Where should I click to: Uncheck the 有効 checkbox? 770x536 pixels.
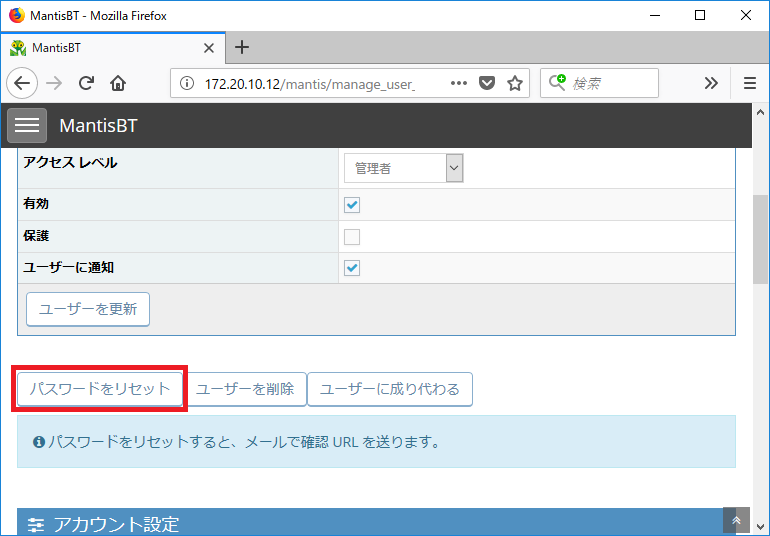352,204
